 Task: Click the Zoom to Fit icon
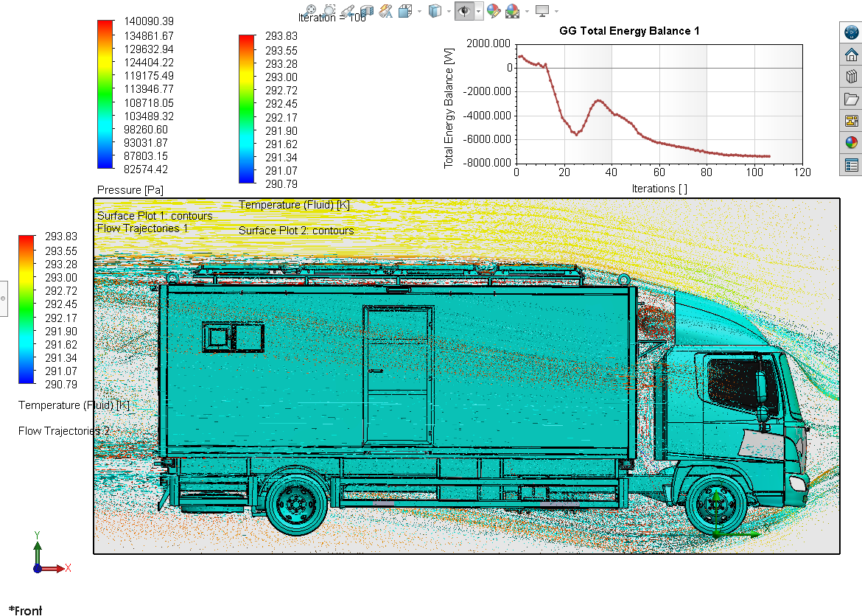point(311,10)
